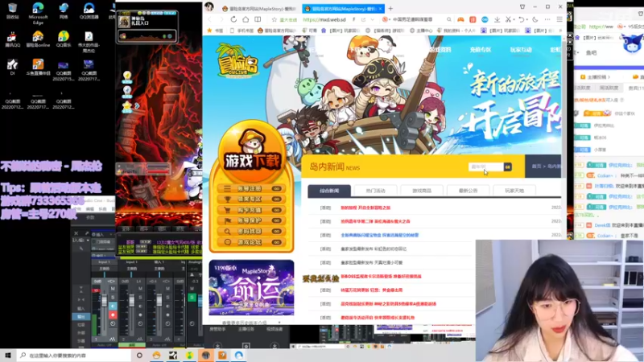Disable the green Solo on the output channel
The height and width of the screenshot is (362, 644).
click(x=192, y=298)
